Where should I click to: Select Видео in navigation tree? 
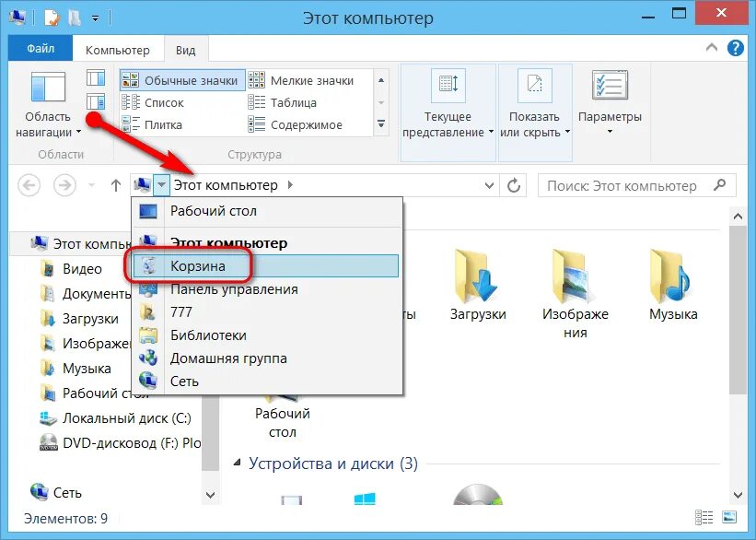tap(71, 269)
